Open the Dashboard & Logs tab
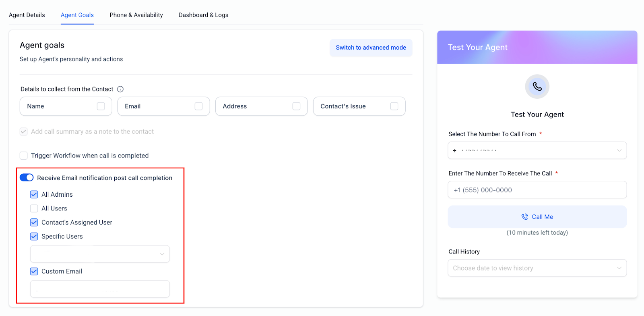The height and width of the screenshot is (316, 644). (203, 15)
